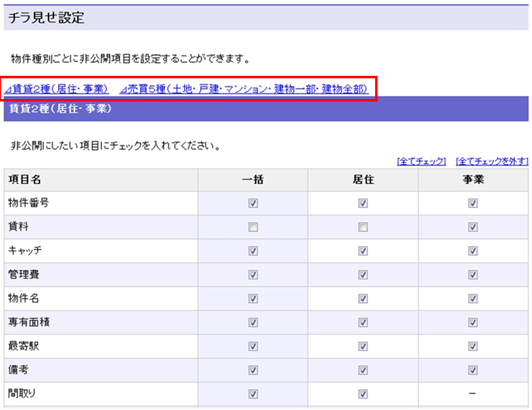Click the 間取り row label
This screenshot has width=532, height=410.
(22, 394)
